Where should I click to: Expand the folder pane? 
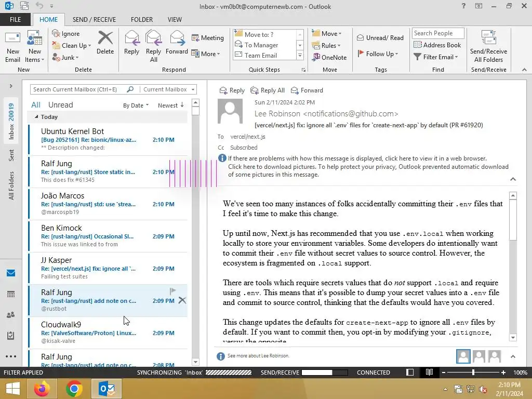11,86
